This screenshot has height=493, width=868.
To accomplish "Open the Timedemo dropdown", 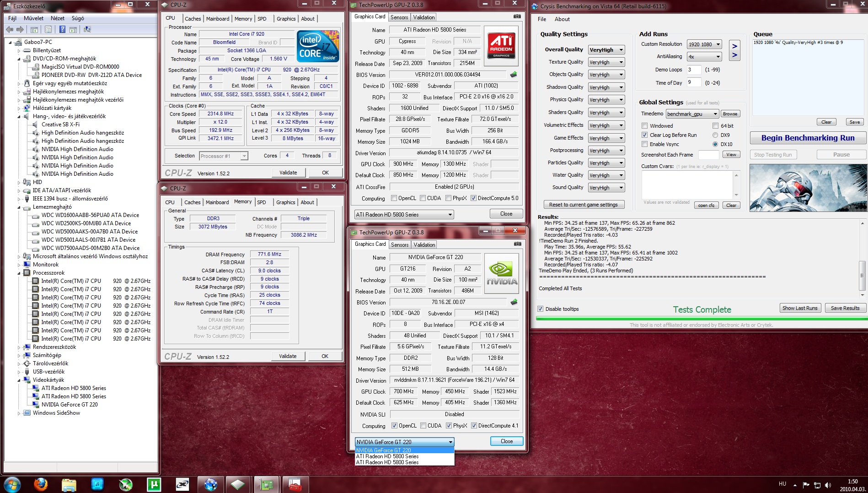I will [x=692, y=114].
